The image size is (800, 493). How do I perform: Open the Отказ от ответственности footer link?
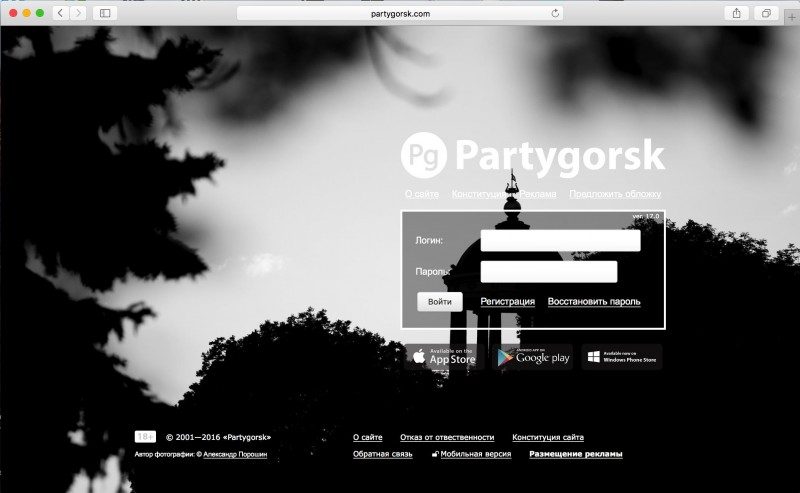(447, 438)
